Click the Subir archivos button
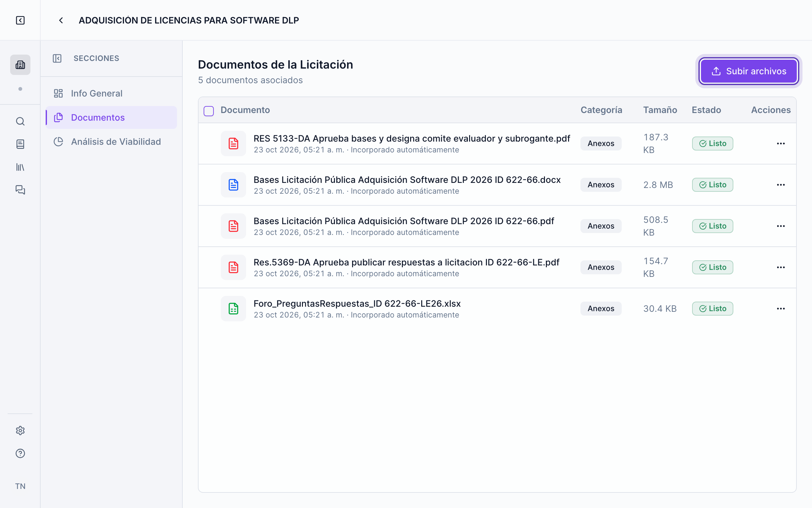812x508 pixels. pos(749,71)
